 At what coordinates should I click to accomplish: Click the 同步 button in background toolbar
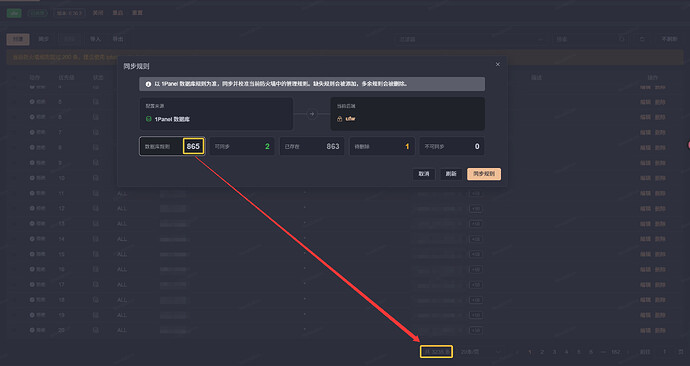coord(43,39)
